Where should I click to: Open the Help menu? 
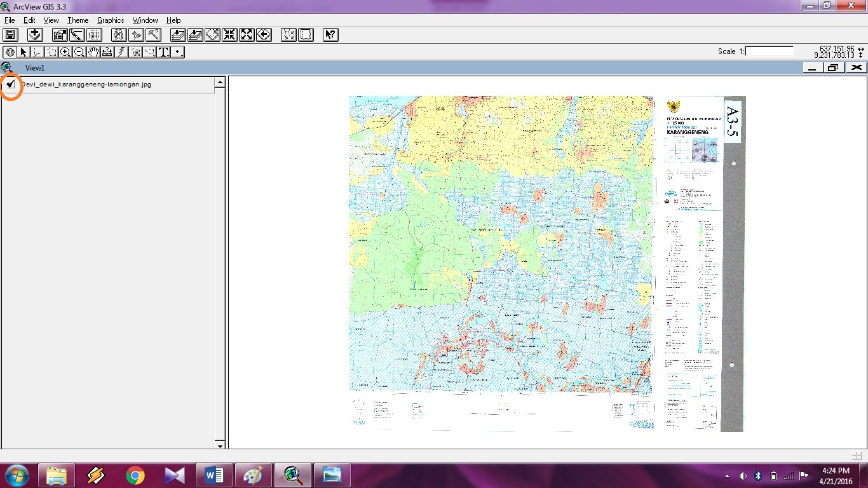(173, 20)
